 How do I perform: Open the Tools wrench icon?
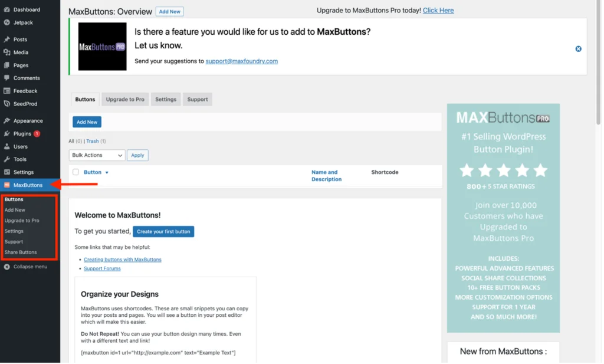tap(6, 159)
